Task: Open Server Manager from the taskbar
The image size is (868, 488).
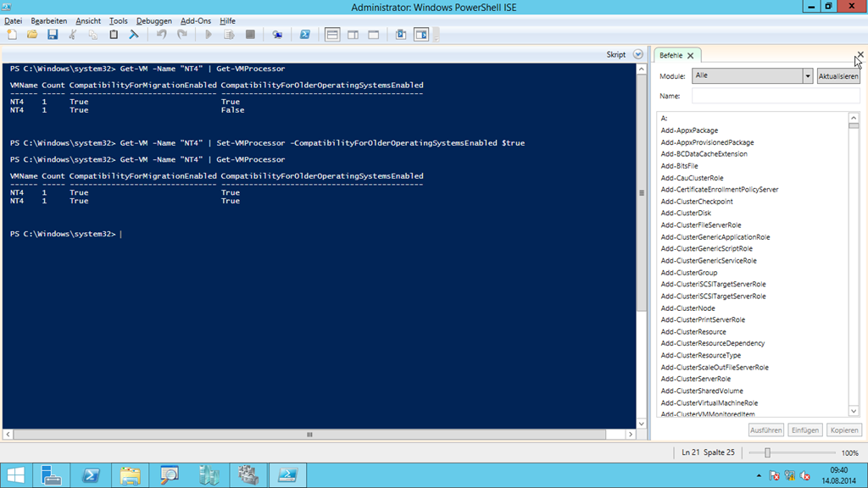Action: pos(52,475)
